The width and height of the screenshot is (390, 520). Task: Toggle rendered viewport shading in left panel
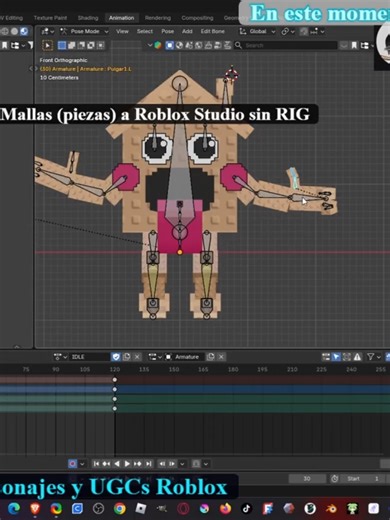click(24, 31)
